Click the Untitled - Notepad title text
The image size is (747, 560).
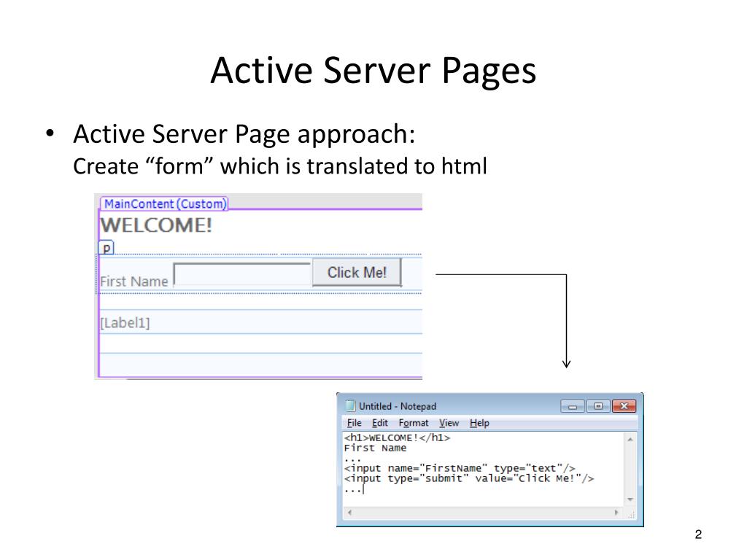pos(398,406)
